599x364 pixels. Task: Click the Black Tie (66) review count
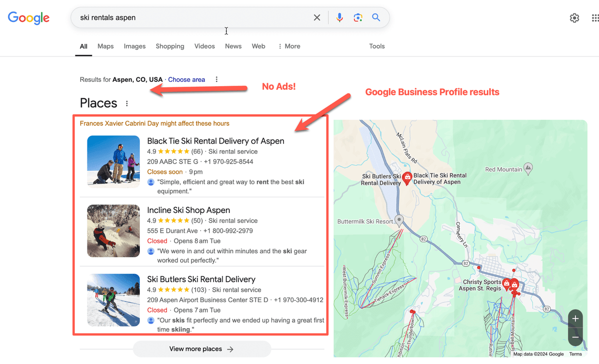pyautogui.click(x=197, y=152)
